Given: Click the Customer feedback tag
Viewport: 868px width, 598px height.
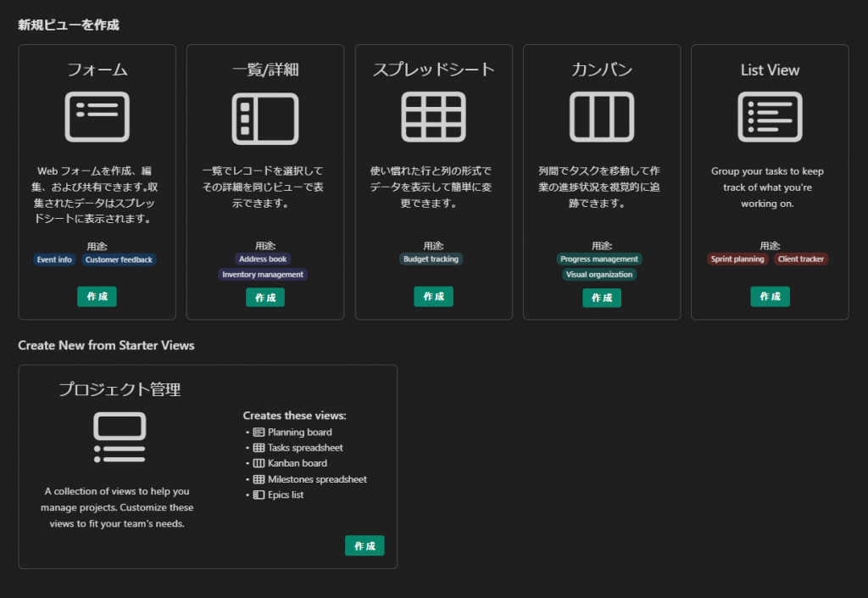Looking at the screenshot, I should point(119,260).
